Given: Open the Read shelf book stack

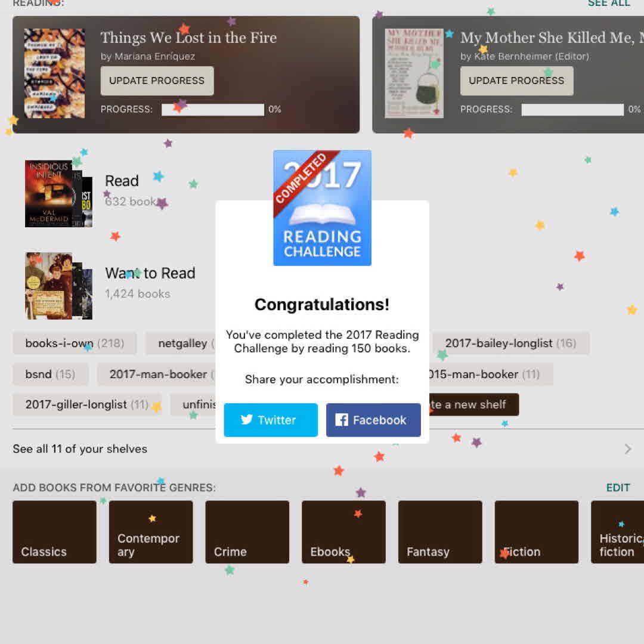Looking at the screenshot, I should coord(58,193).
